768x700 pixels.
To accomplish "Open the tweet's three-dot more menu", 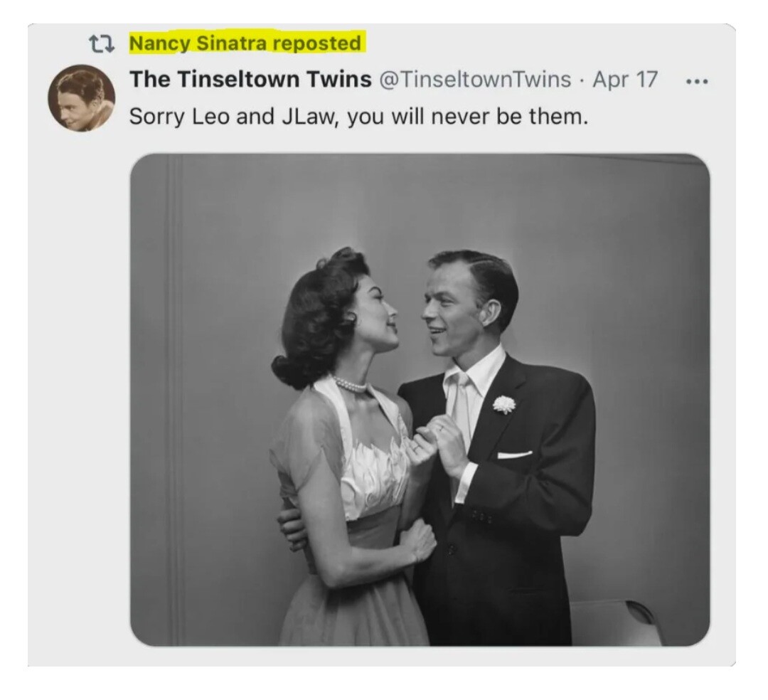I will [x=697, y=80].
